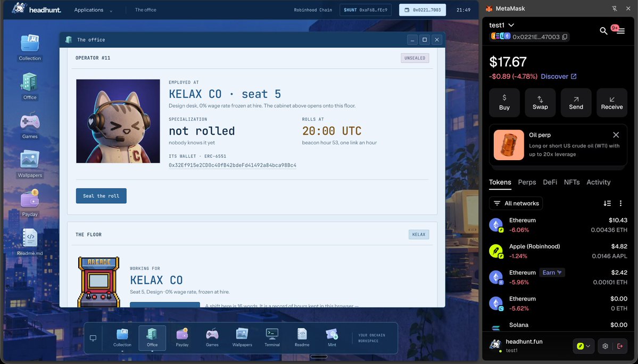This screenshot has height=364, width=638.
Task: Open Readme from the bottom dock
Action: (x=302, y=337)
